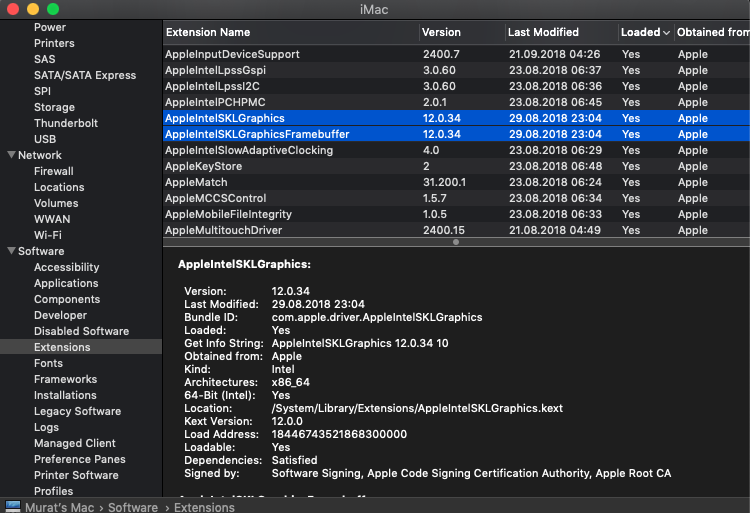Select the AppleInputDeviceSupport row
The height and width of the screenshot is (513, 750).
[456, 54]
